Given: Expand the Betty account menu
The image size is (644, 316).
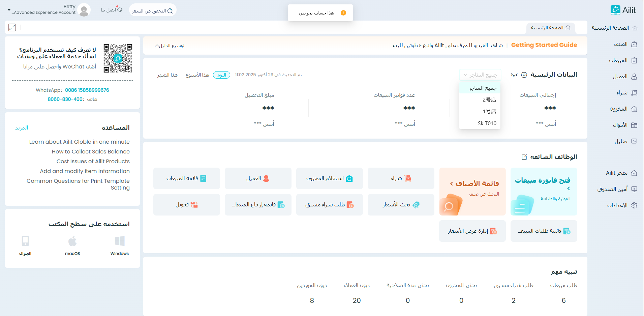Looking at the screenshot, I should point(9,10).
